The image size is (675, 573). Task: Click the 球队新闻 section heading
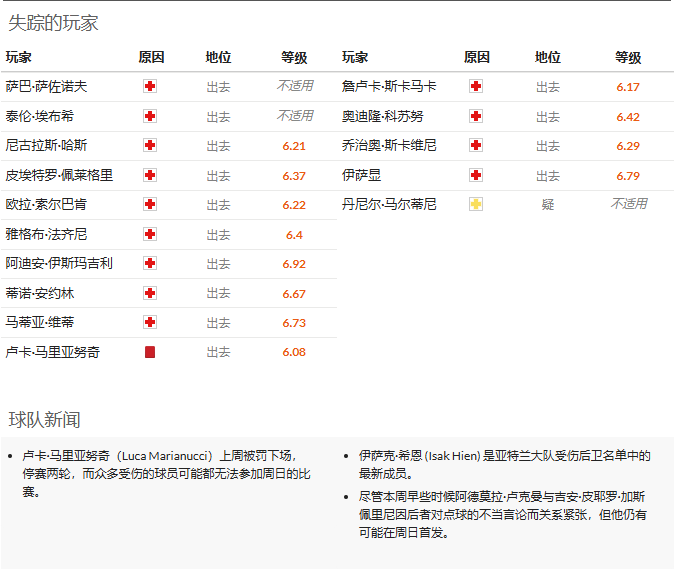[x=44, y=419]
